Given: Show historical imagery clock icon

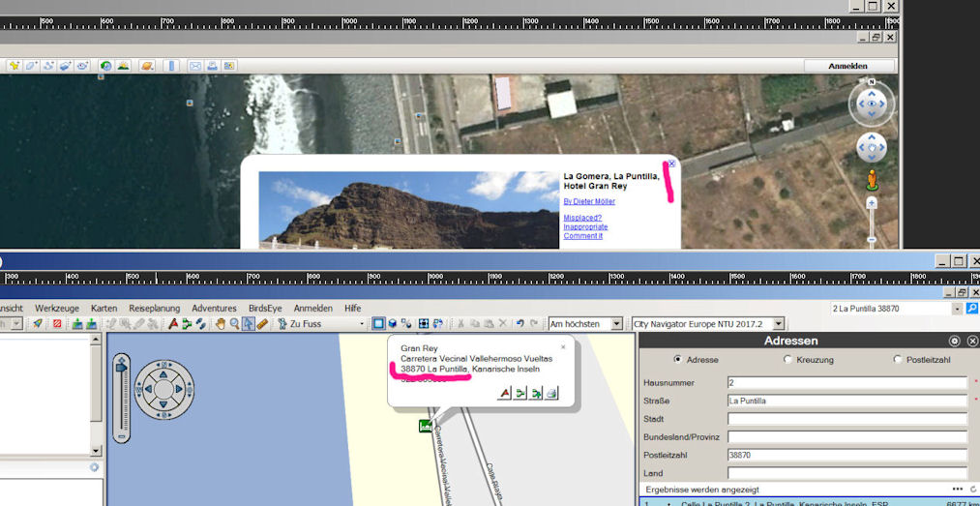Looking at the screenshot, I should 105,66.
